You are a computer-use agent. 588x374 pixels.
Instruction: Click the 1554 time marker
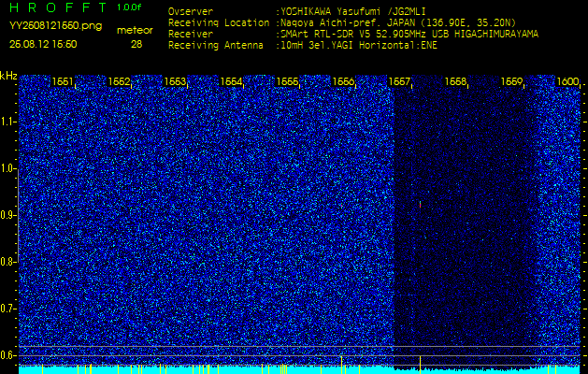(231, 81)
